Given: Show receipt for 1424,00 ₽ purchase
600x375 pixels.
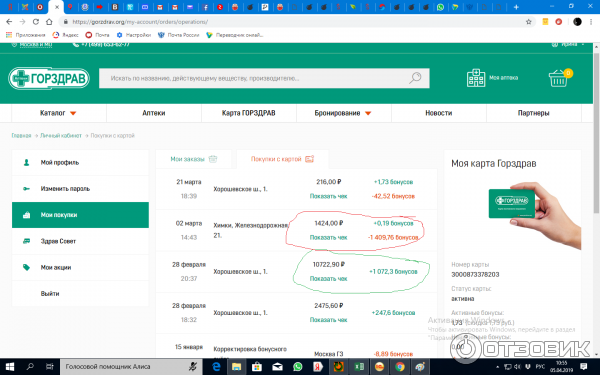Looking at the screenshot, I should 328,237.
